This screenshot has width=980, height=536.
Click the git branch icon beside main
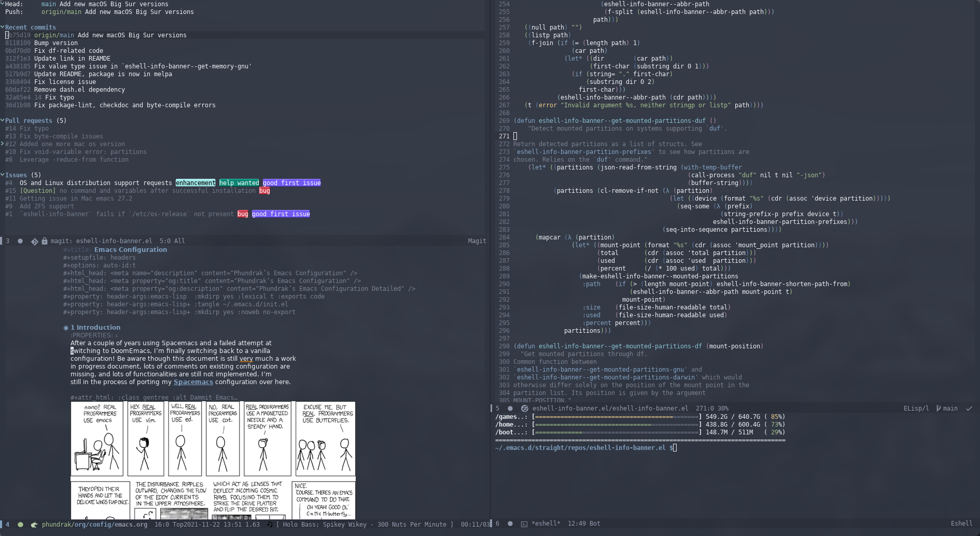939,408
